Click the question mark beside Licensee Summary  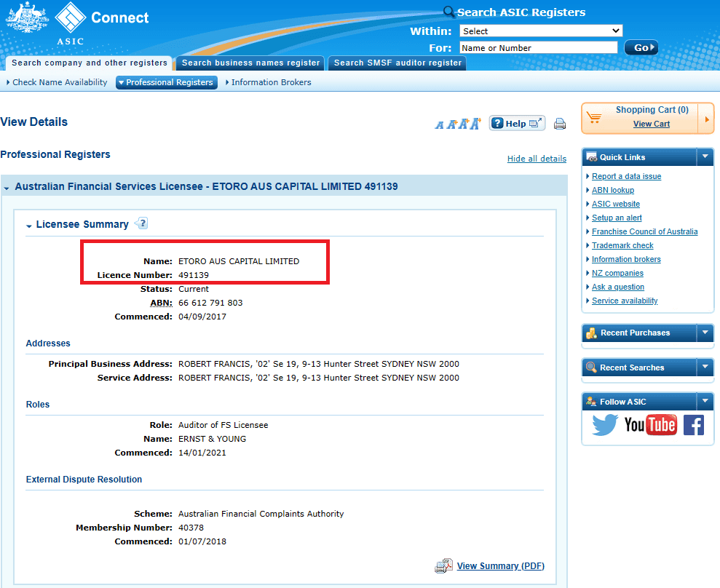[x=142, y=223]
